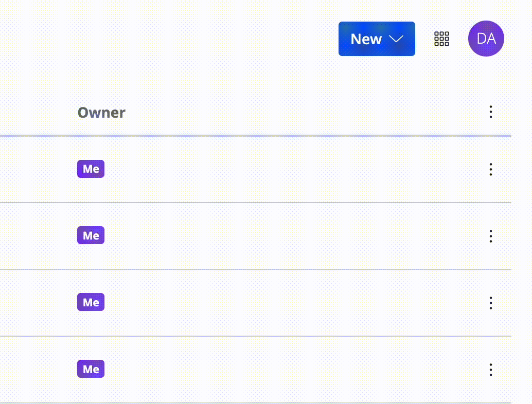Open the third row's more options ellipsis
532x404 pixels.
[x=490, y=303]
